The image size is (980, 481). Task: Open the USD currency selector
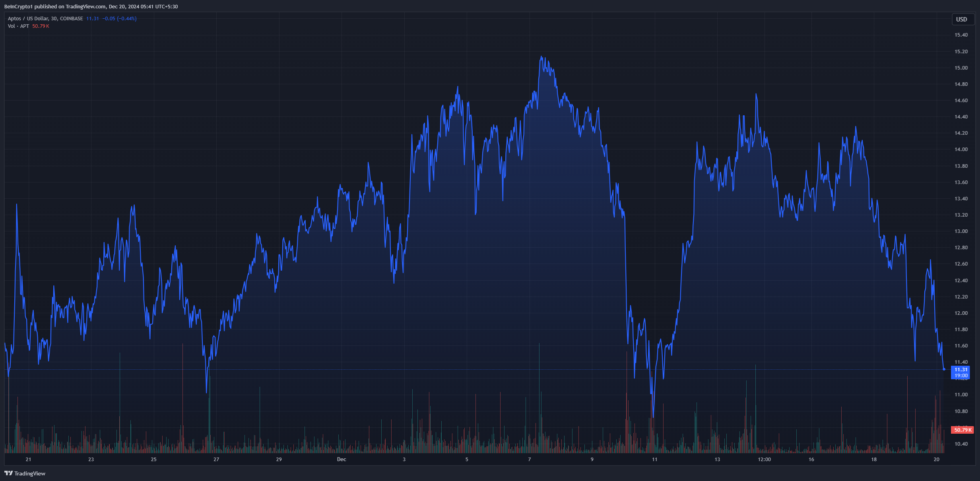pos(963,19)
